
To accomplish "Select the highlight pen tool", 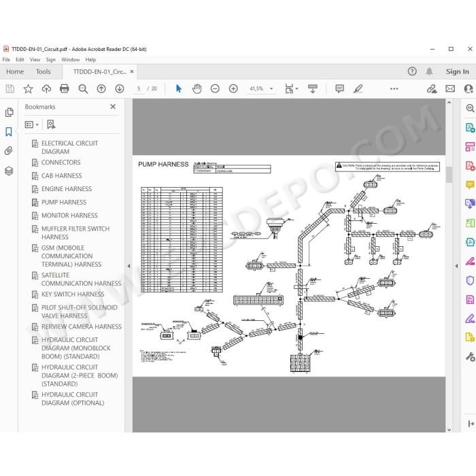I will pos(358,88).
